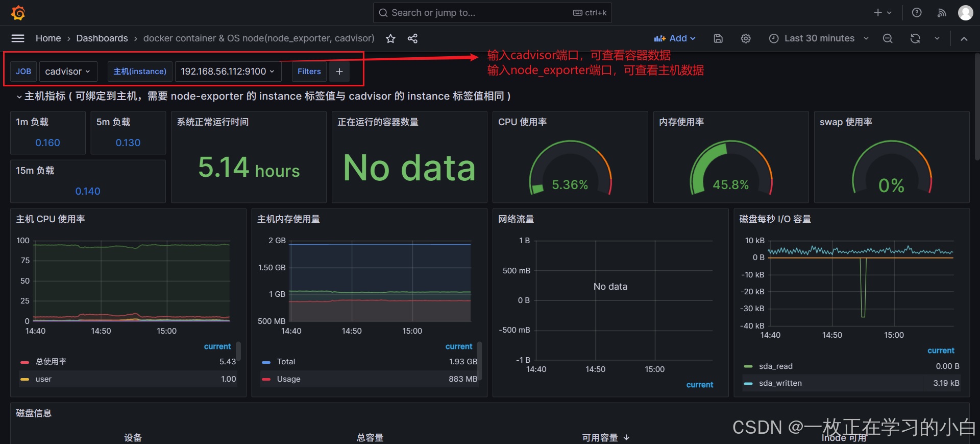Open the help question mark icon

[x=917, y=13]
